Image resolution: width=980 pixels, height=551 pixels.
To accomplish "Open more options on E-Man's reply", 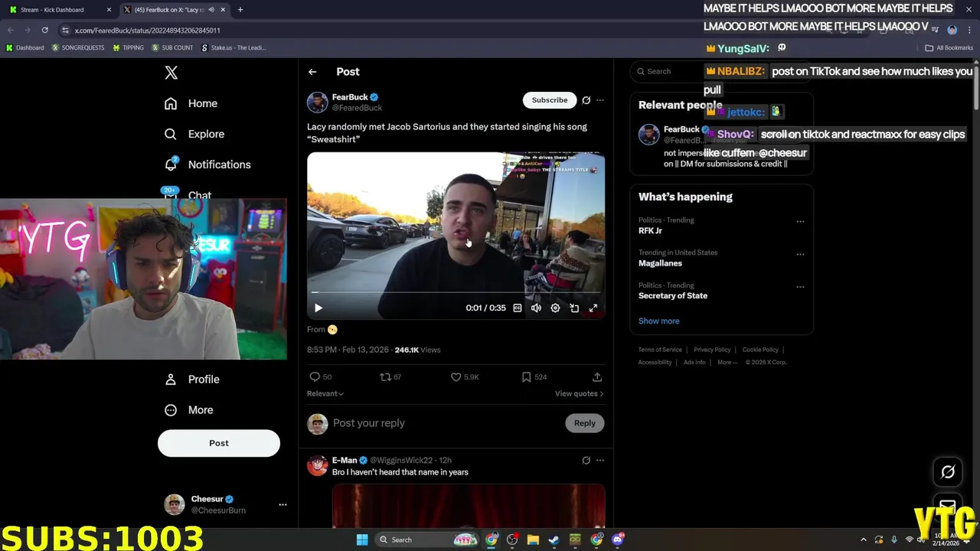I will (600, 460).
